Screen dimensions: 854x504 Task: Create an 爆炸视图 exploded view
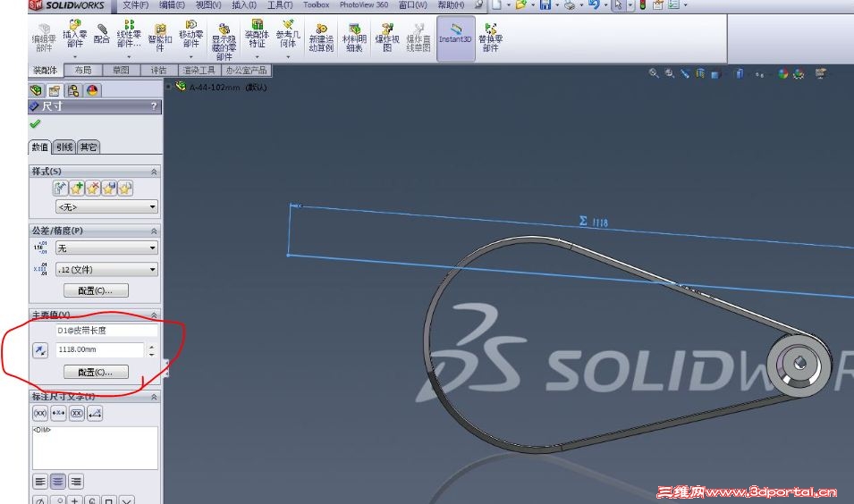(x=387, y=38)
